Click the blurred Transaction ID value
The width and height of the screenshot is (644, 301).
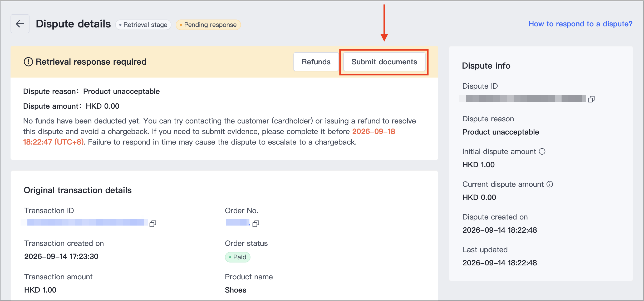tap(84, 222)
